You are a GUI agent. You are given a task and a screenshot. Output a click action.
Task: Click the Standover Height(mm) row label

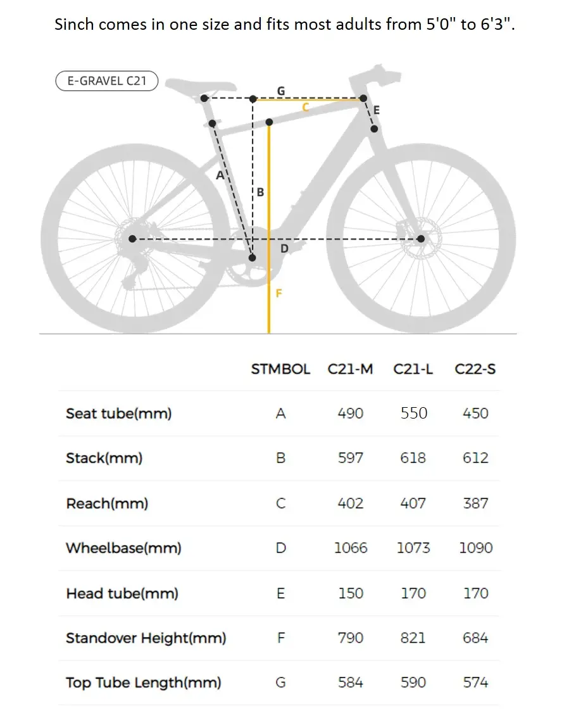(x=146, y=638)
